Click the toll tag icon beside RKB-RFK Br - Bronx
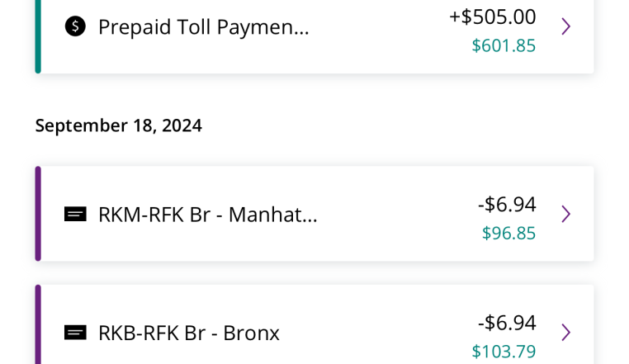Image resolution: width=629 pixels, height=364 pixels. tap(75, 333)
